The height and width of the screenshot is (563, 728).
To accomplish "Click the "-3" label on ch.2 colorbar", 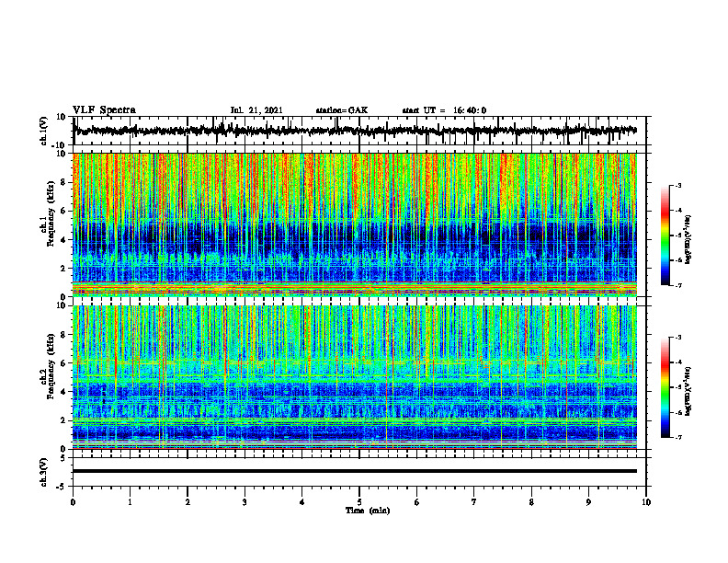I will 678,338.
